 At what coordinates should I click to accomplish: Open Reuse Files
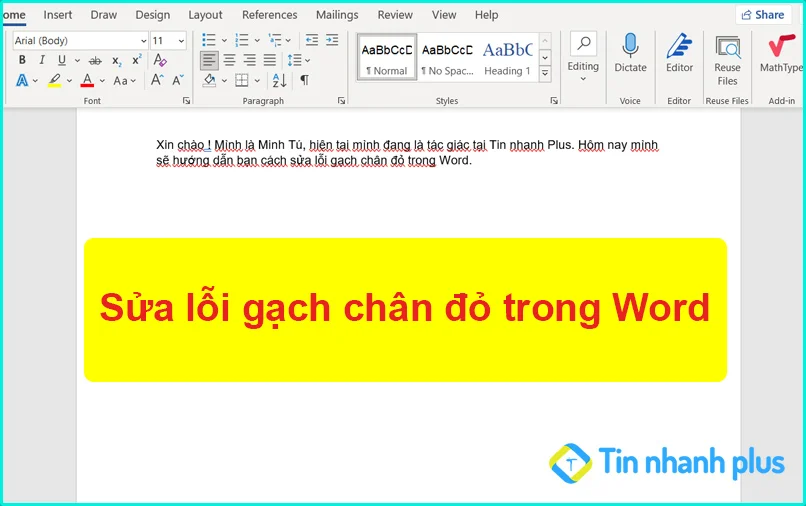click(x=727, y=61)
